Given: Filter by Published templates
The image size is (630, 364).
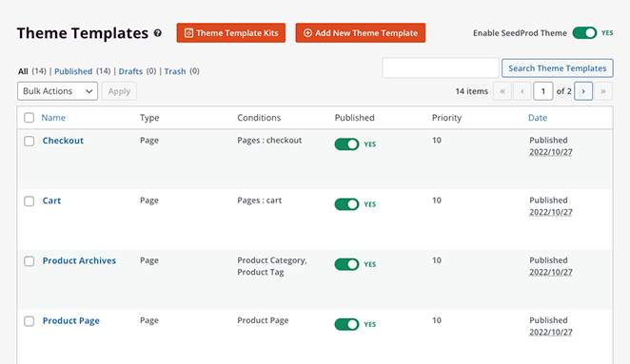Looking at the screenshot, I should [x=73, y=71].
